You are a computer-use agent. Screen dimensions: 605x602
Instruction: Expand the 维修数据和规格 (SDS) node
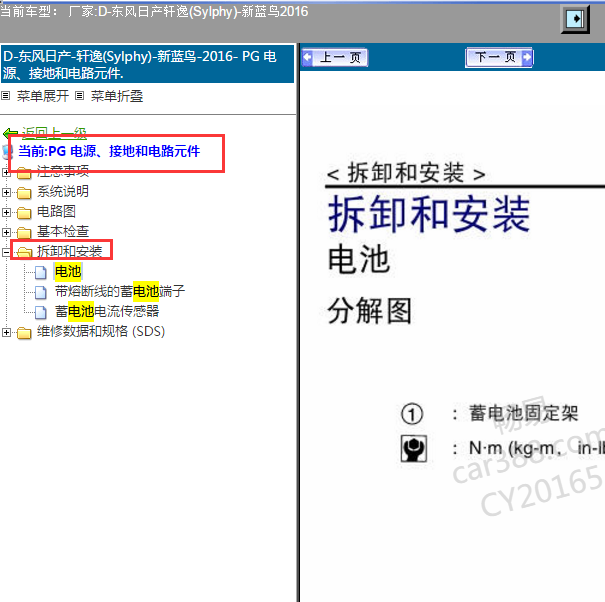coord(6,332)
